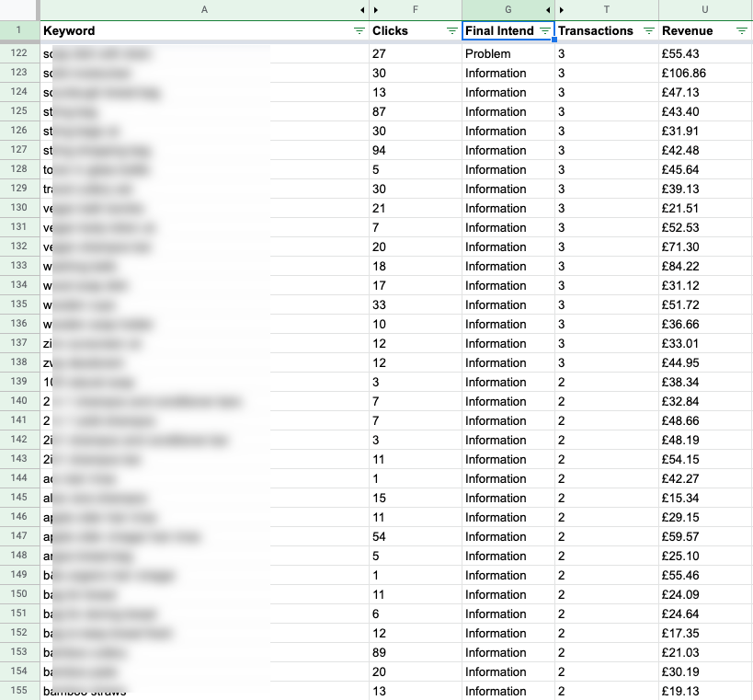
Task: Click unhide arrow in column T header
Action: pyautogui.click(x=561, y=10)
